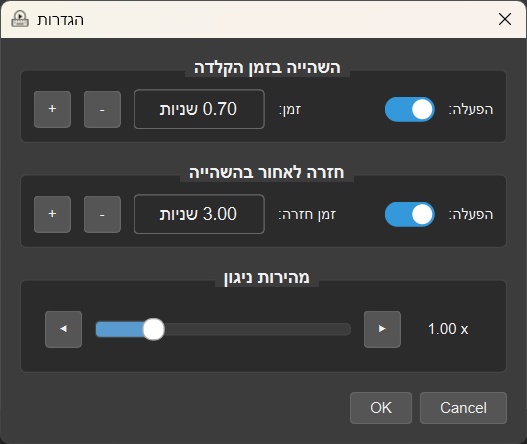Click the minus button for typing pause time
Viewport: 527px width, 444px height.
point(102,109)
